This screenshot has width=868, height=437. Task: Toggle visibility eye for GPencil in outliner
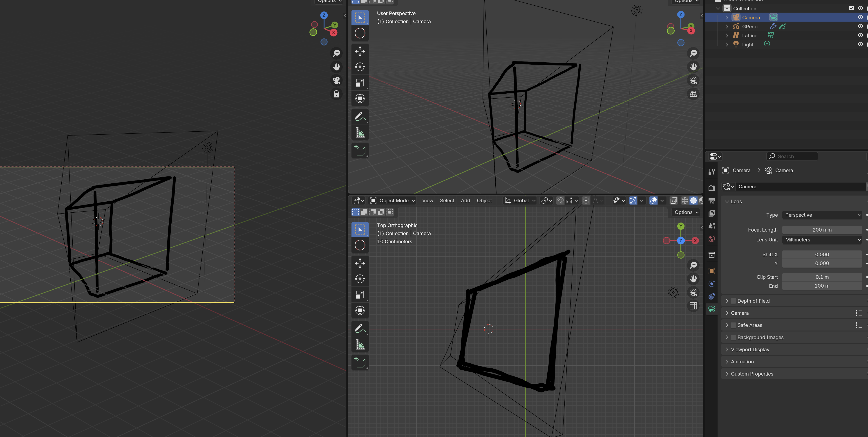click(x=860, y=26)
